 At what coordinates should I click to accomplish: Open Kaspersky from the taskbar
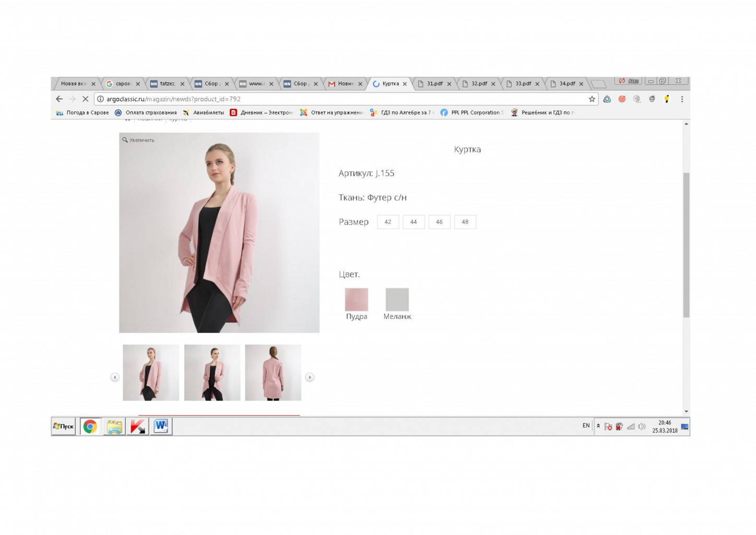pyautogui.click(x=137, y=427)
